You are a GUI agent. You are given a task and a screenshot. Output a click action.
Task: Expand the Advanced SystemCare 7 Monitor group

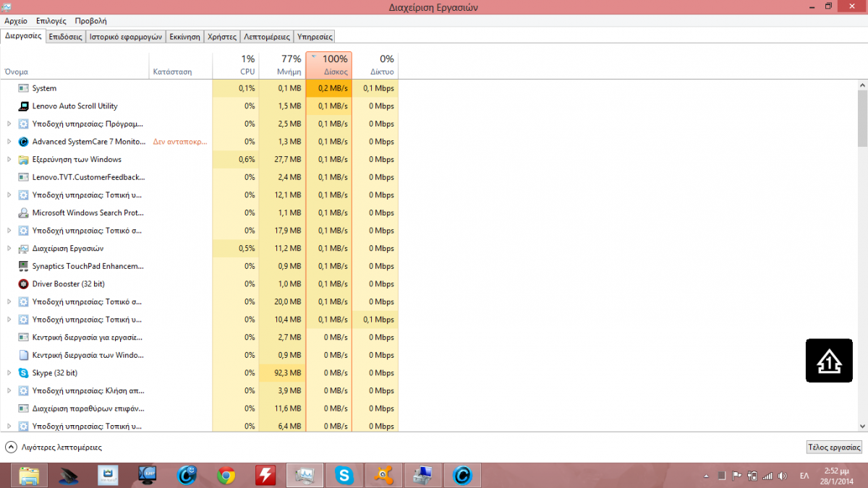coord(9,142)
